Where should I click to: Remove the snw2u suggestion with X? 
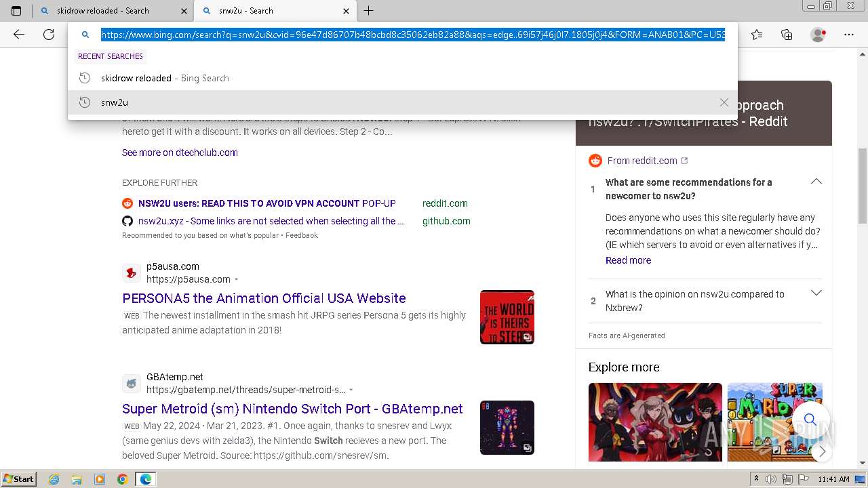point(724,102)
